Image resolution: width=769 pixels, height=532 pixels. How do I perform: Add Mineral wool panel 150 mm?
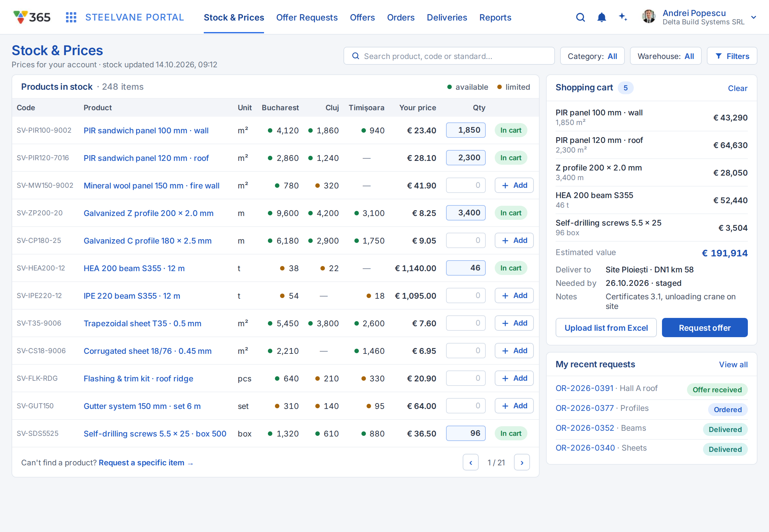(514, 185)
